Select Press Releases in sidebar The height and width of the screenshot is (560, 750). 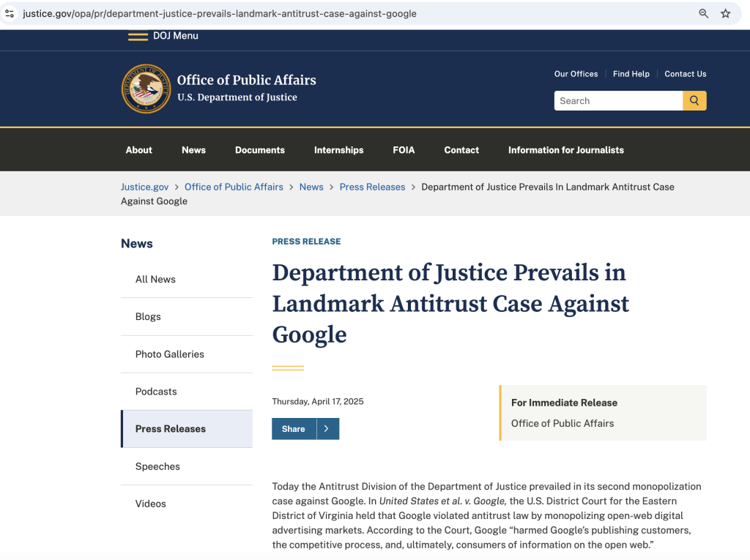point(187,428)
